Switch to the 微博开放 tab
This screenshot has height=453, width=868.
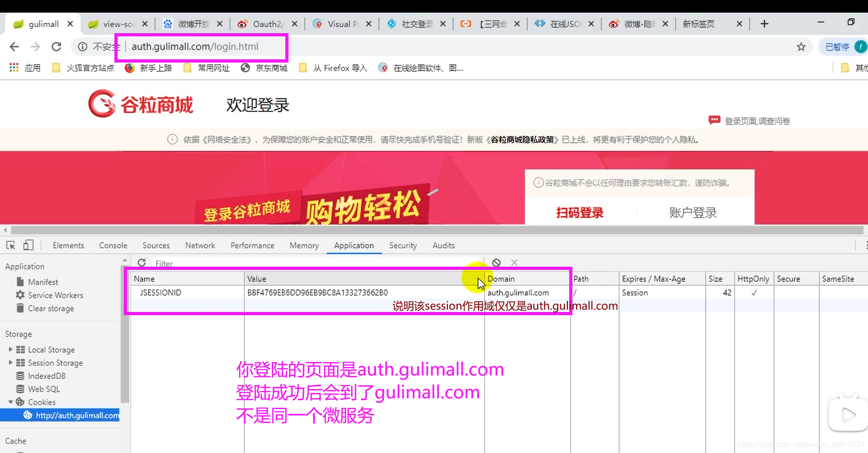pyautogui.click(x=193, y=24)
